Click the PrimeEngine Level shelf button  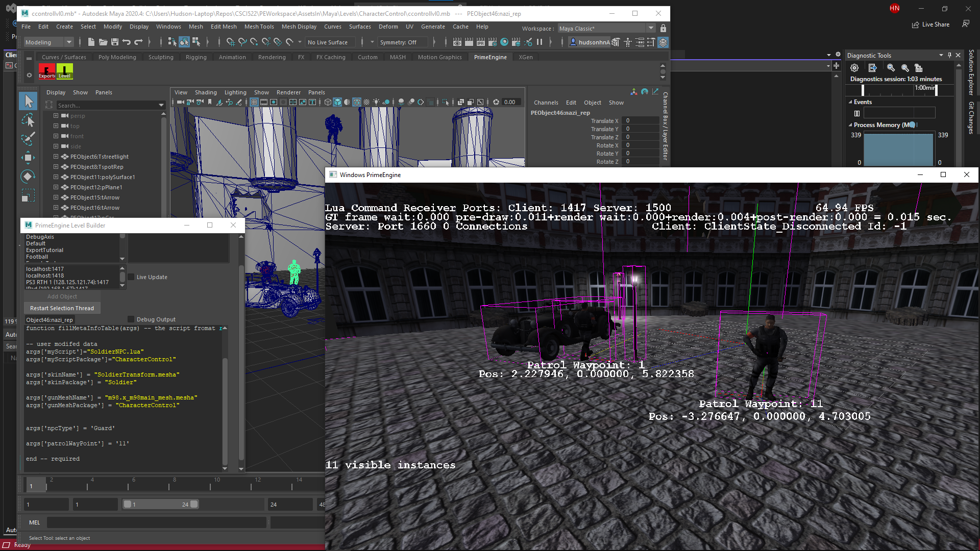(65, 71)
